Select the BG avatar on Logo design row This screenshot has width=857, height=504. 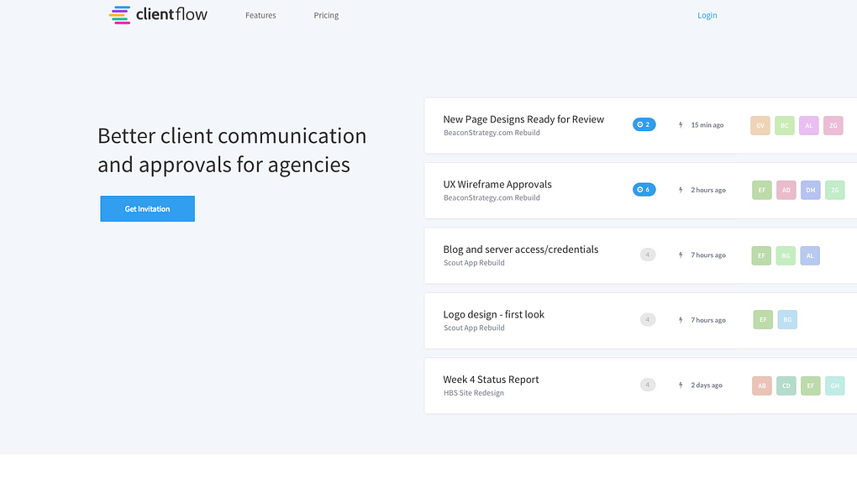point(786,319)
